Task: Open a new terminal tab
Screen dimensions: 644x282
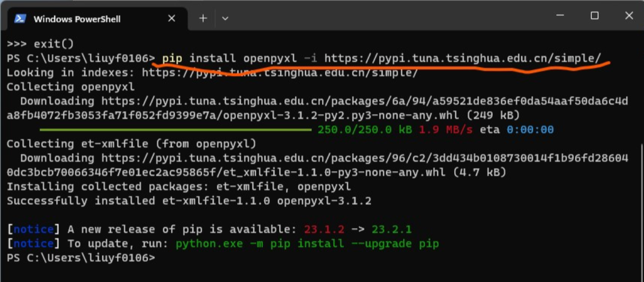Action: click(203, 18)
